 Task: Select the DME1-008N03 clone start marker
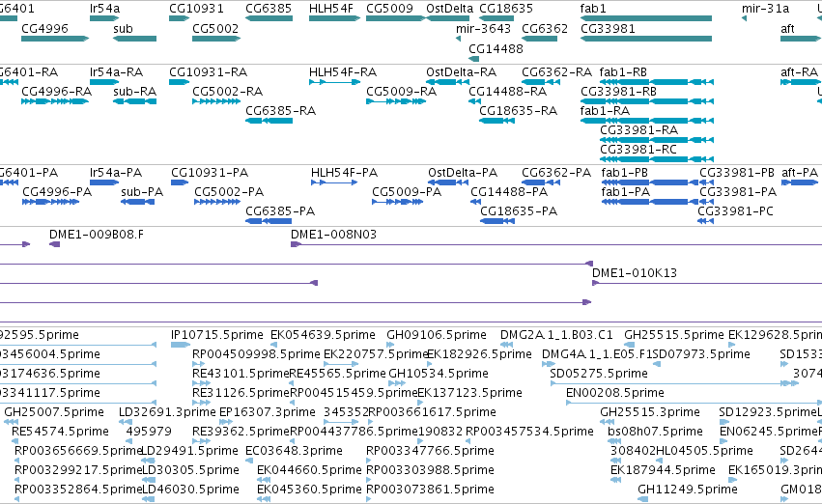point(296,244)
